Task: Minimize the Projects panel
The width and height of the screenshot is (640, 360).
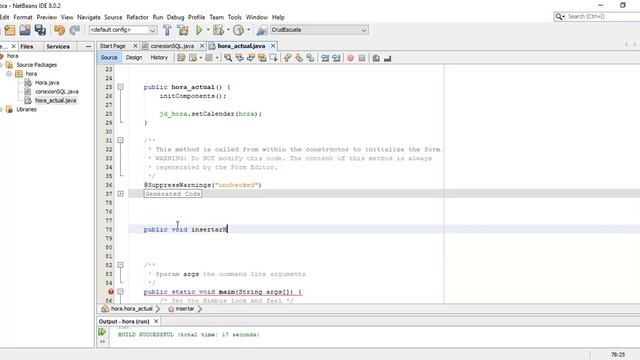Action: click(x=89, y=47)
